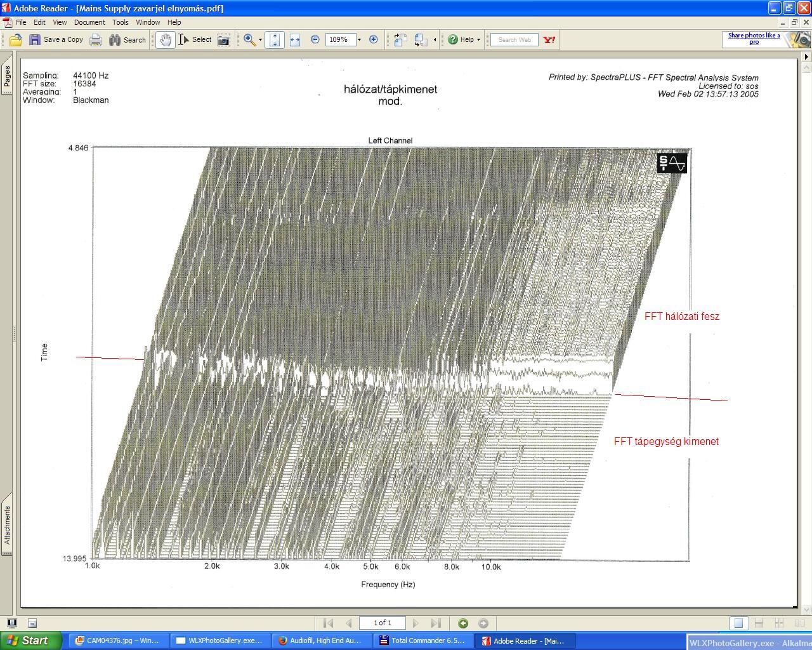Switch to the Pages side tab
The image size is (812, 650).
[x=7, y=76]
